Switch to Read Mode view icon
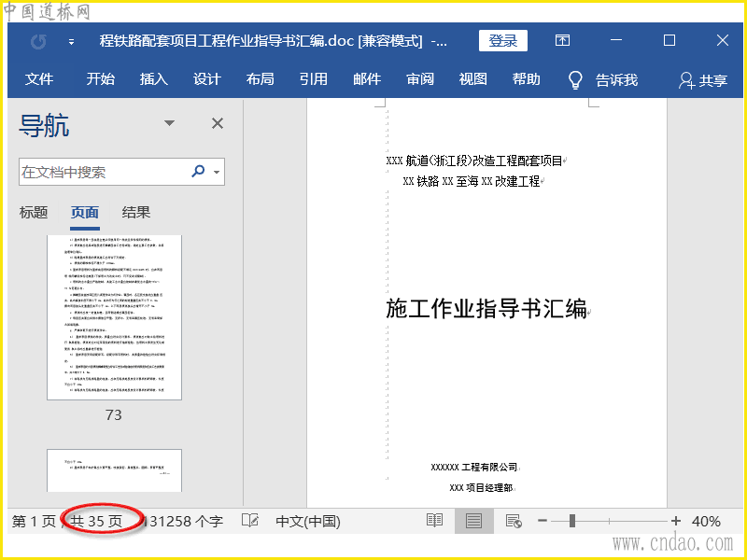The width and height of the screenshot is (747, 560). 434,521
